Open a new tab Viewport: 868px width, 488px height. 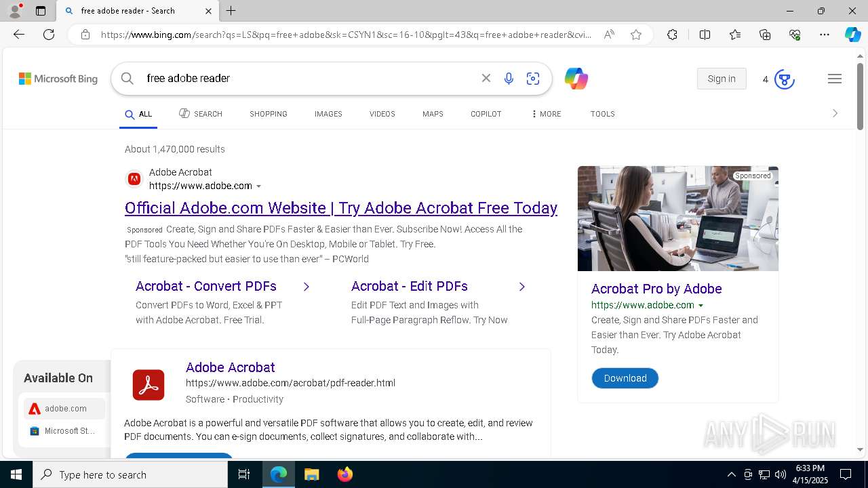231,11
